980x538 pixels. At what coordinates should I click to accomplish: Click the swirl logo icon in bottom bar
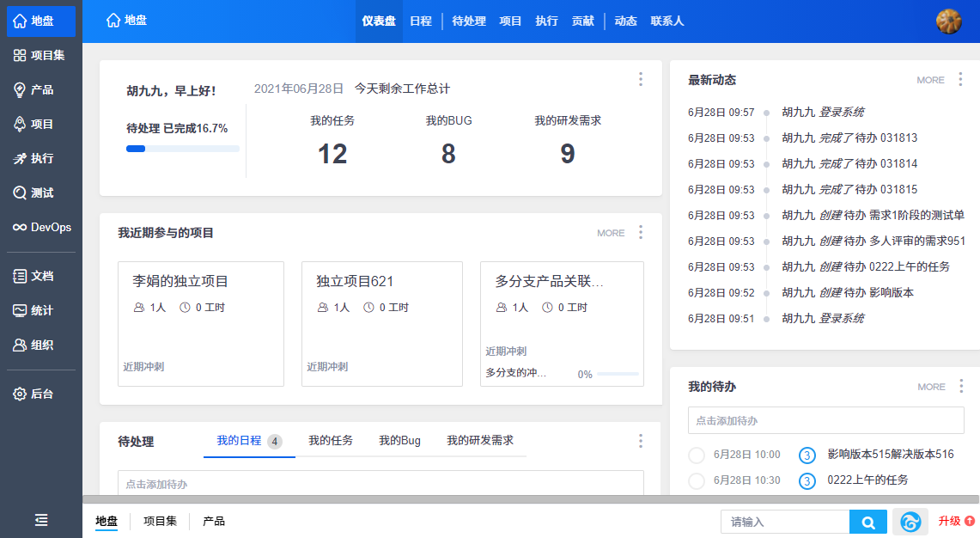[x=910, y=522]
